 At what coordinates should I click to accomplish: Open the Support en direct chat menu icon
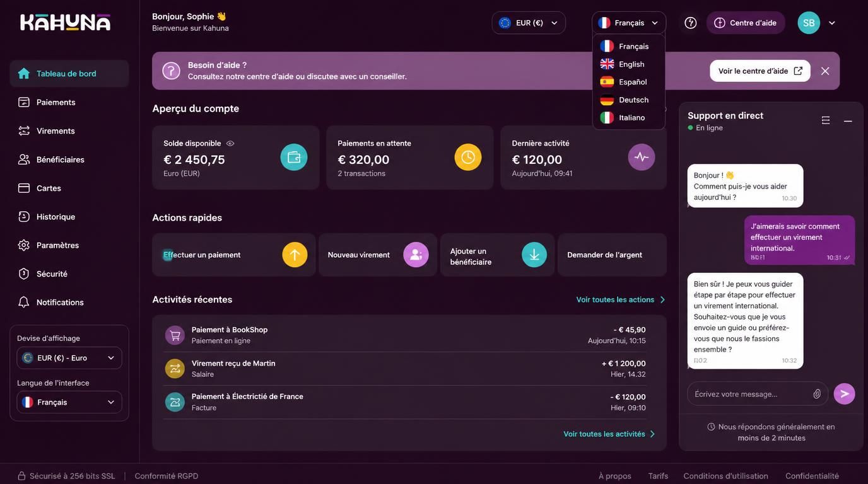[x=826, y=120]
